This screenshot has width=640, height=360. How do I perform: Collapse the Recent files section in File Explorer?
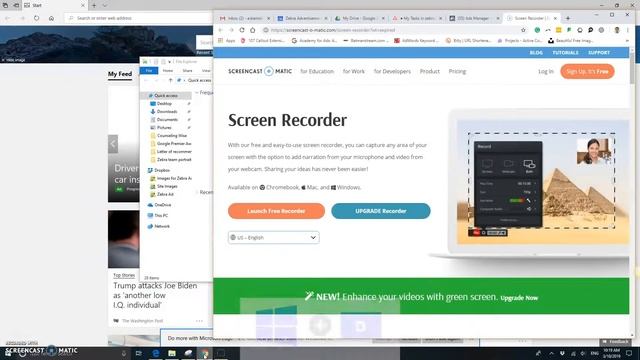pos(197,192)
